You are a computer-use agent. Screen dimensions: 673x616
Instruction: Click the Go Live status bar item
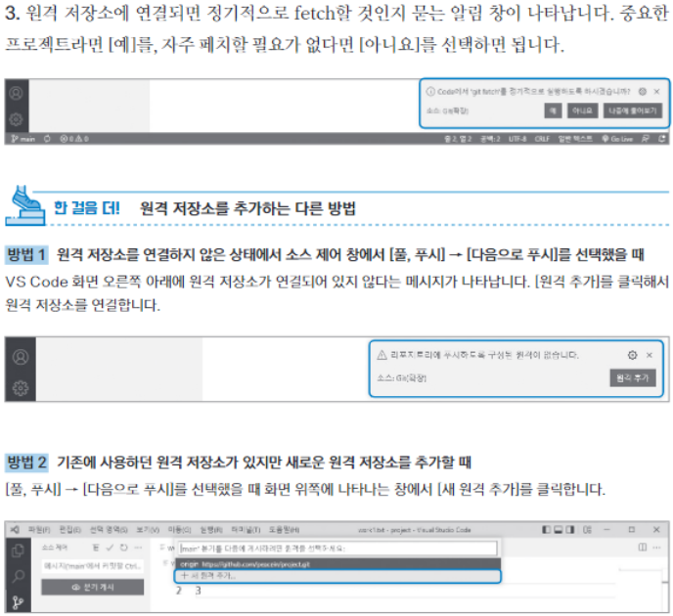click(x=617, y=139)
